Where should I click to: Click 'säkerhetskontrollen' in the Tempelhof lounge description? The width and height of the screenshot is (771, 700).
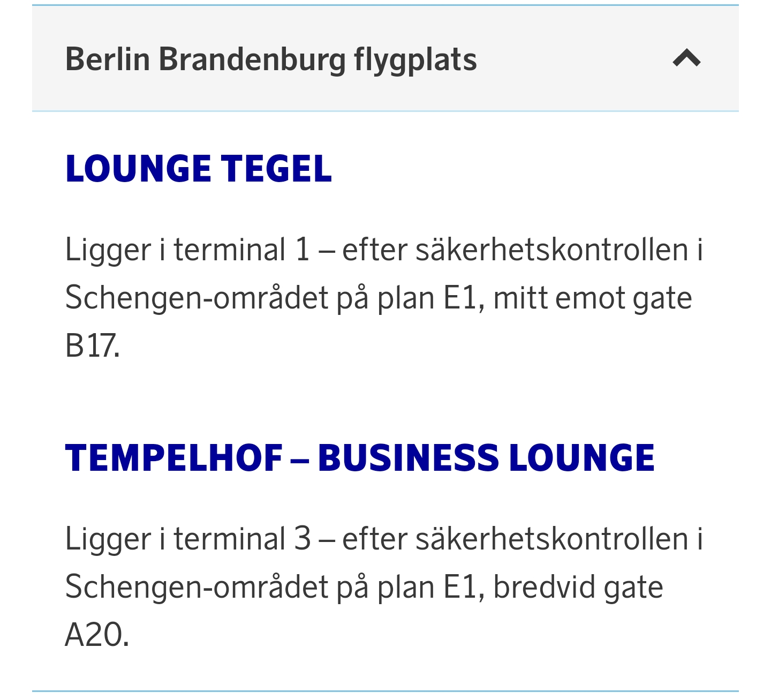click(x=551, y=539)
